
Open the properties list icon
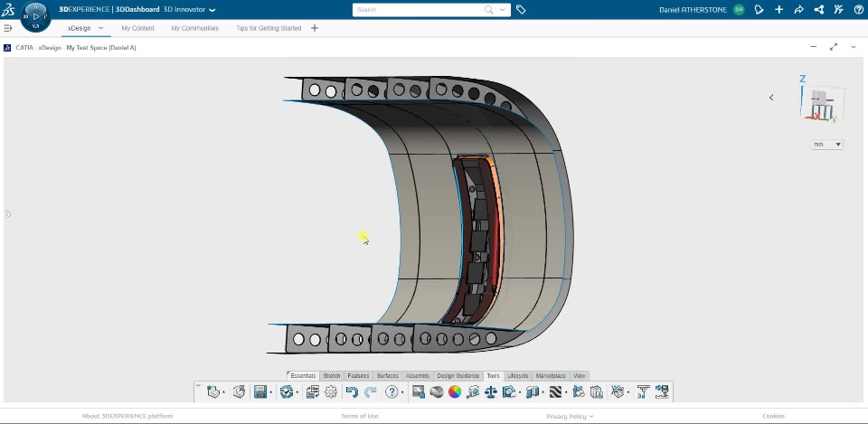(313, 391)
